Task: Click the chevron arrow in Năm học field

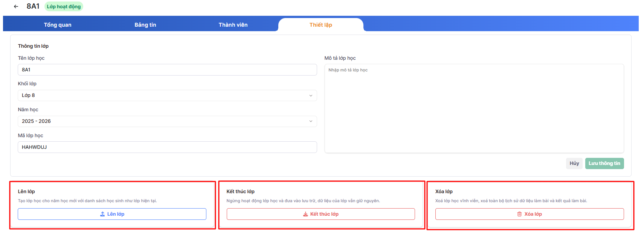Action: (x=311, y=121)
